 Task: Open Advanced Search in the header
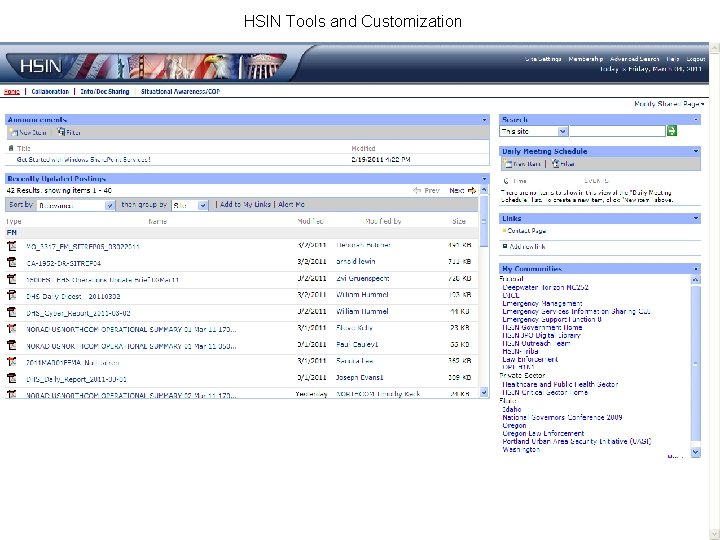635,59
